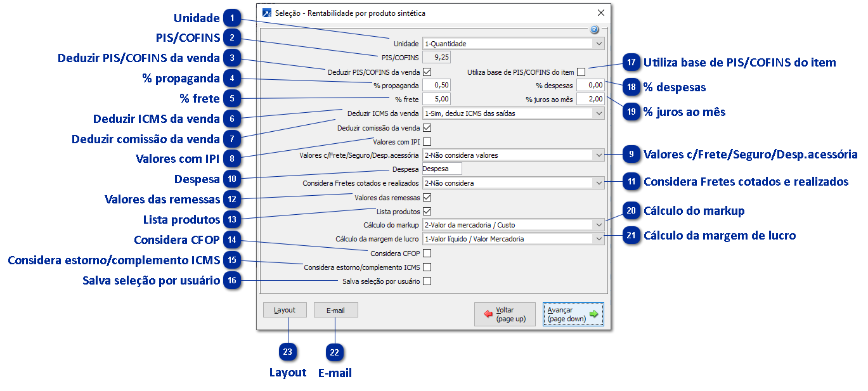868x391 pixels.
Task: Click the % despesas input field
Action: 590,86
